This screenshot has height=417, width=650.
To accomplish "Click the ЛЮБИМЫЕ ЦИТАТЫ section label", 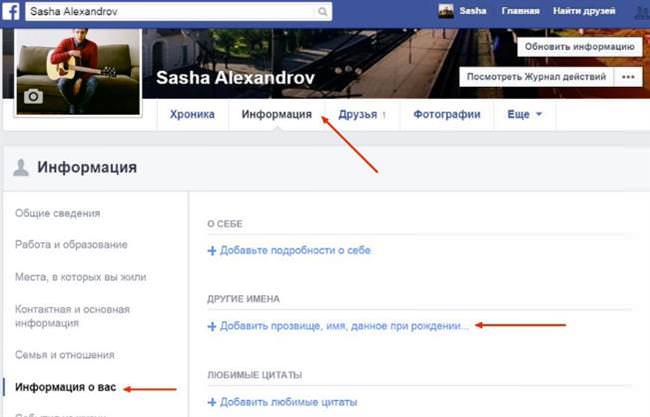I will (x=255, y=375).
